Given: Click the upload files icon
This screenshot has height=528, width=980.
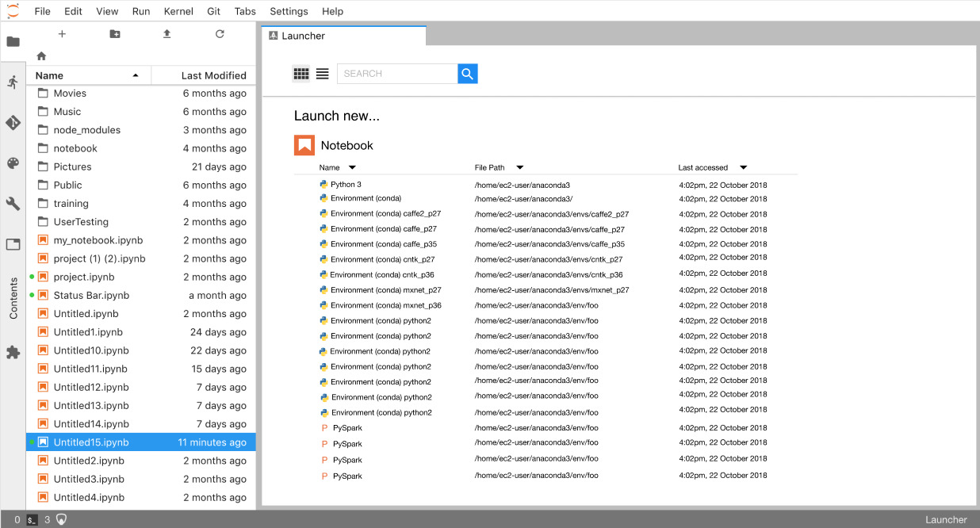Looking at the screenshot, I should [x=167, y=34].
